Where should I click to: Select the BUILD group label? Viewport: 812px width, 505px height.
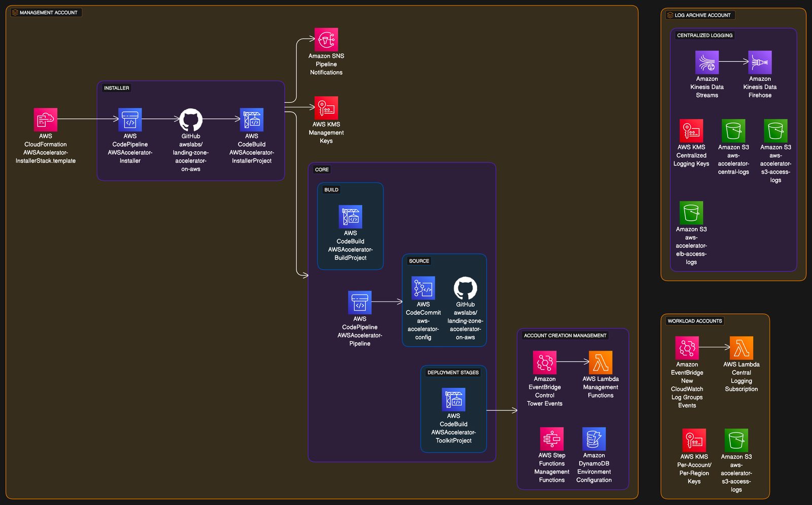click(331, 190)
